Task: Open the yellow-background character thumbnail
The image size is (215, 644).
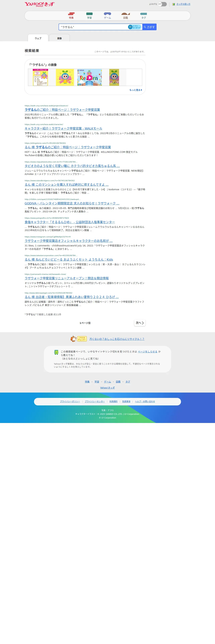Action: tap(65, 78)
